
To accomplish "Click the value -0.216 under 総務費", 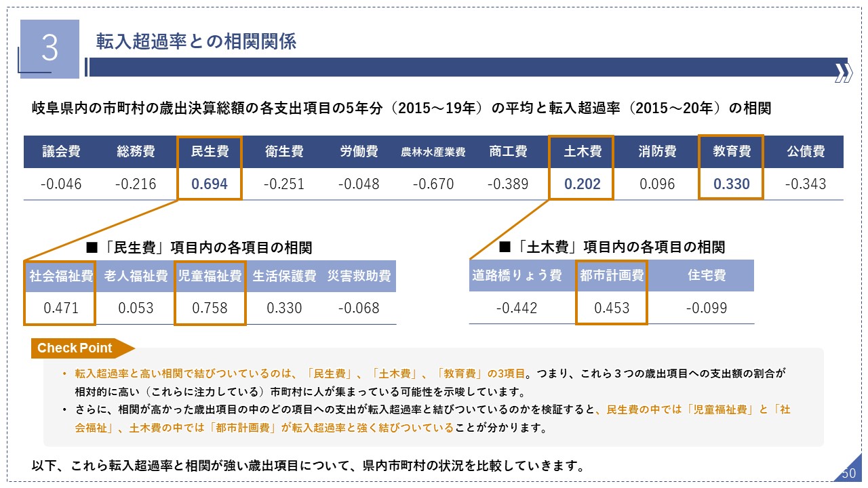I will click(x=136, y=184).
